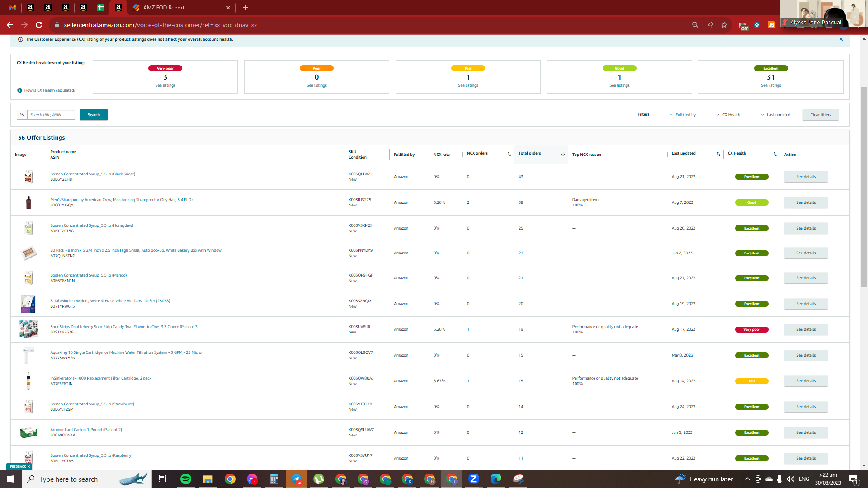This screenshot has width=868, height=488.
Task: Open a new browser tab
Action: pos(245,8)
